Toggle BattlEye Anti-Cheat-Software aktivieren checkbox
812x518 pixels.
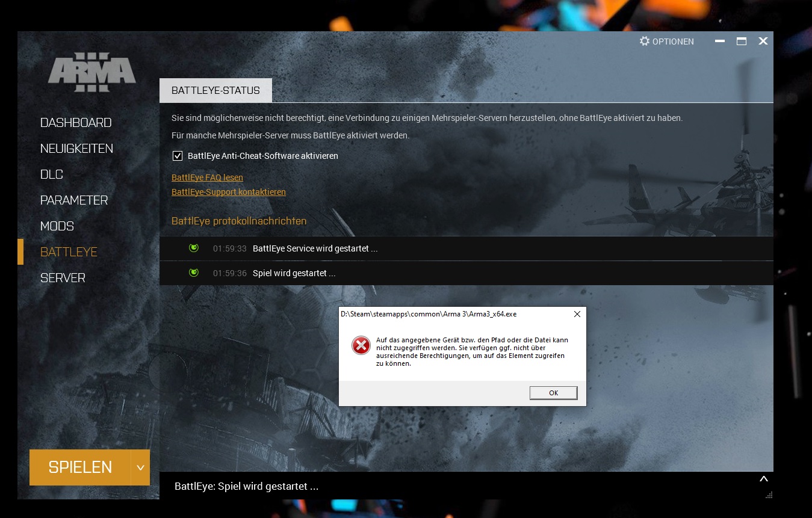(x=178, y=156)
